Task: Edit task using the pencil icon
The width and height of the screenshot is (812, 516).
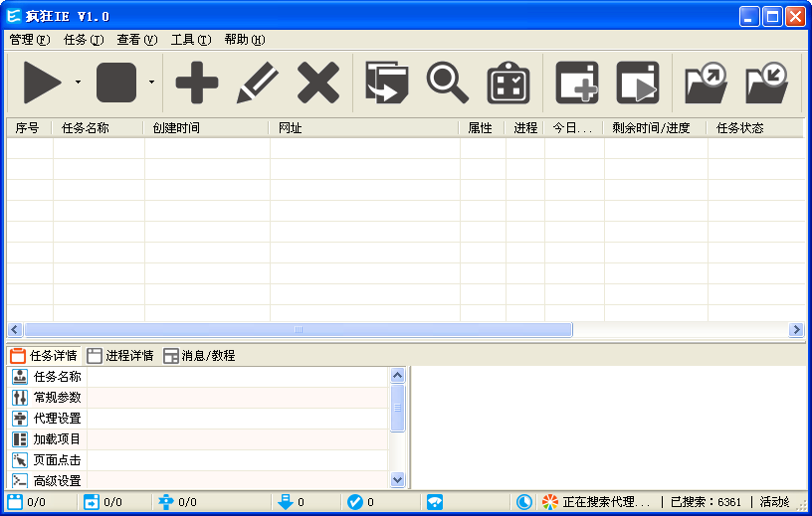Action: 258,83
